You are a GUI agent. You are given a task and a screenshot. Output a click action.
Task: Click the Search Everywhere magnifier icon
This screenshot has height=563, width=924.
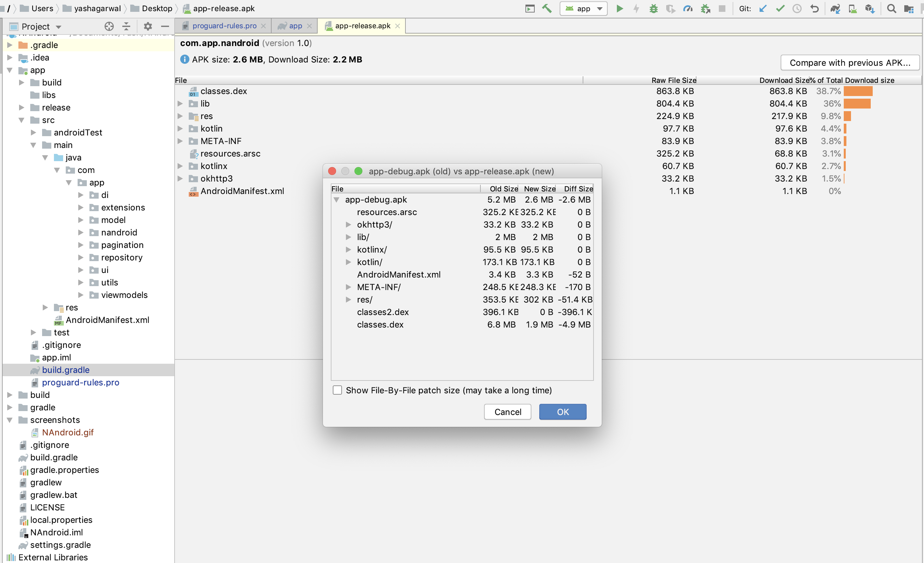[891, 8]
